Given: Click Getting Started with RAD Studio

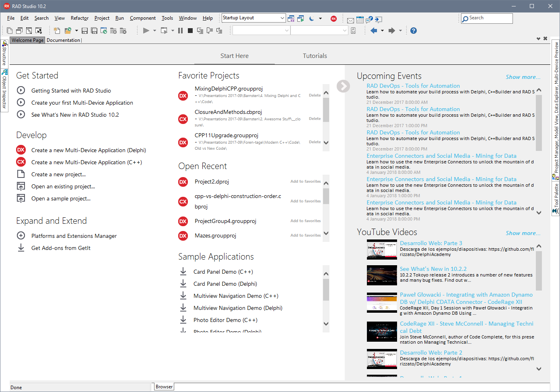Looking at the screenshot, I should pos(71,91).
